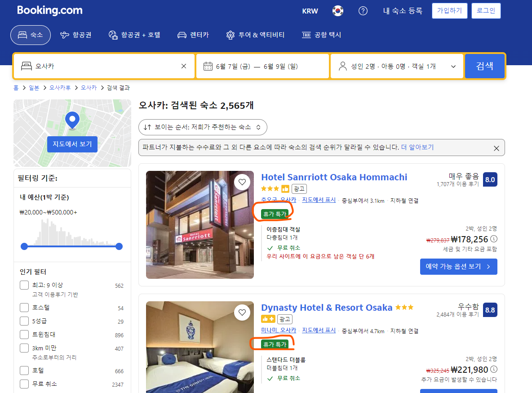Click the 6월 9일 check-out date
532x393 pixels.
(x=280, y=67)
